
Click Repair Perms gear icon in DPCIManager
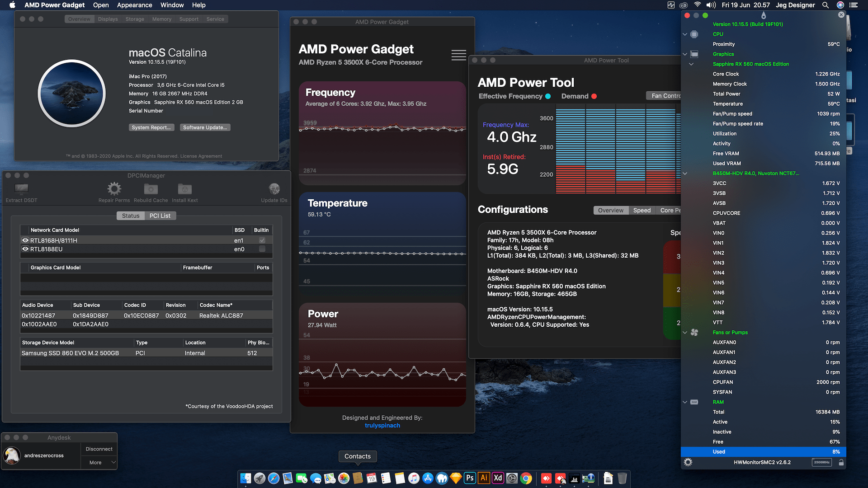click(x=114, y=189)
